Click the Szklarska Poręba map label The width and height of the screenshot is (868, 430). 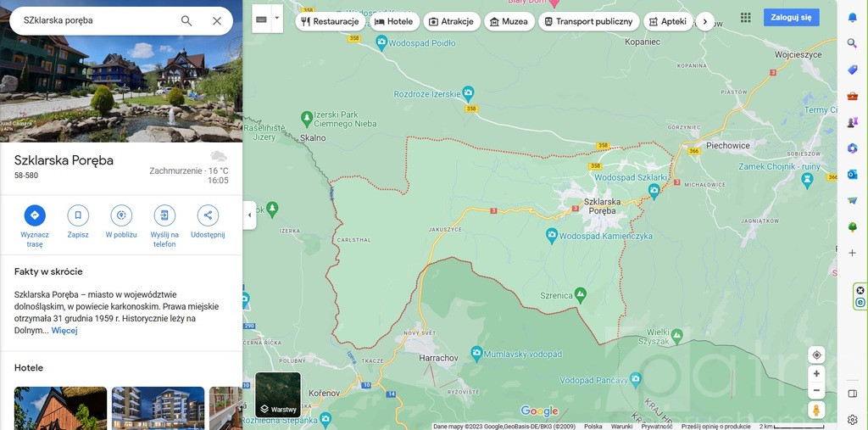pyautogui.click(x=603, y=206)
